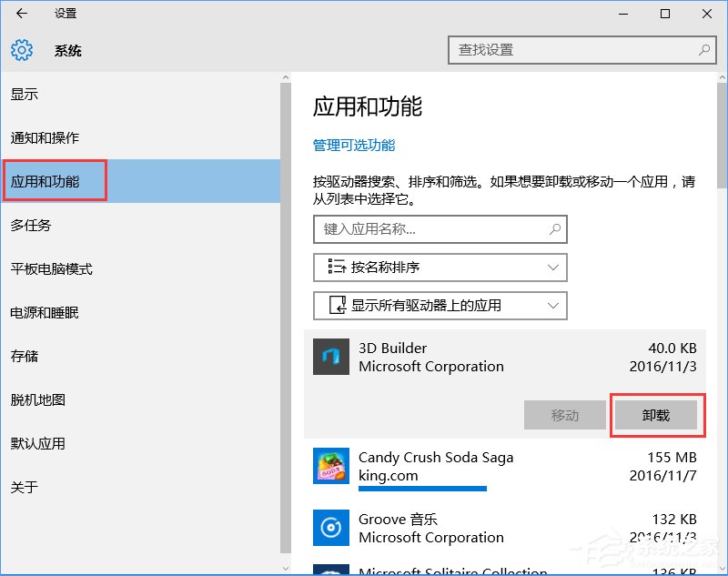Click the 卸载 button for 3D Builder
The width and height of the screenshot is (728, 576).
pos(657,415)
